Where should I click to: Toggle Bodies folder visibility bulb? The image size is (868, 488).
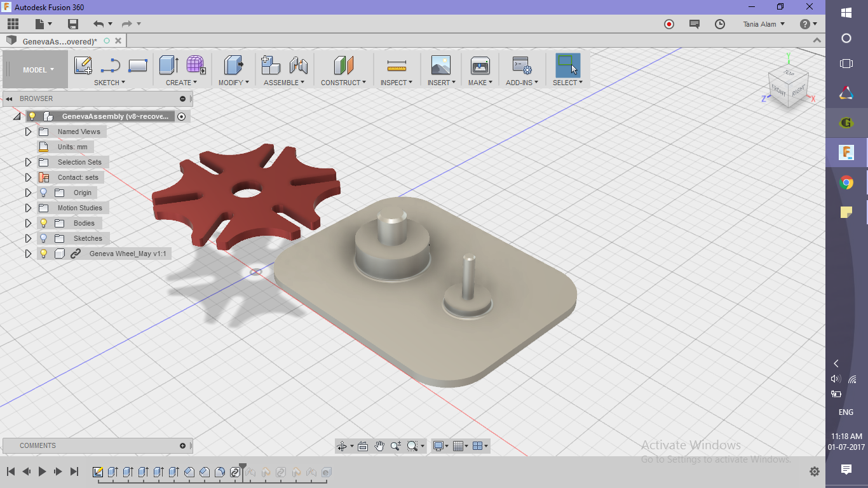[44, 223]
